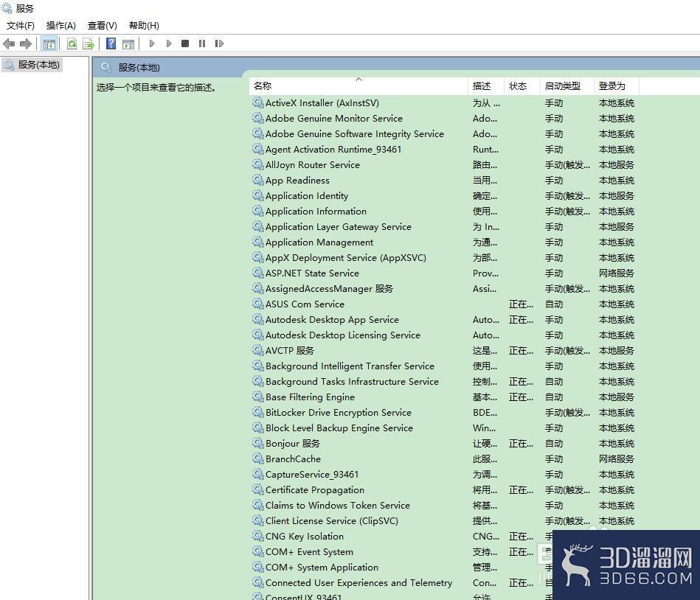Select Client License Service (ClipSVC)
The image size is (700, 600).
click(332, 520)
